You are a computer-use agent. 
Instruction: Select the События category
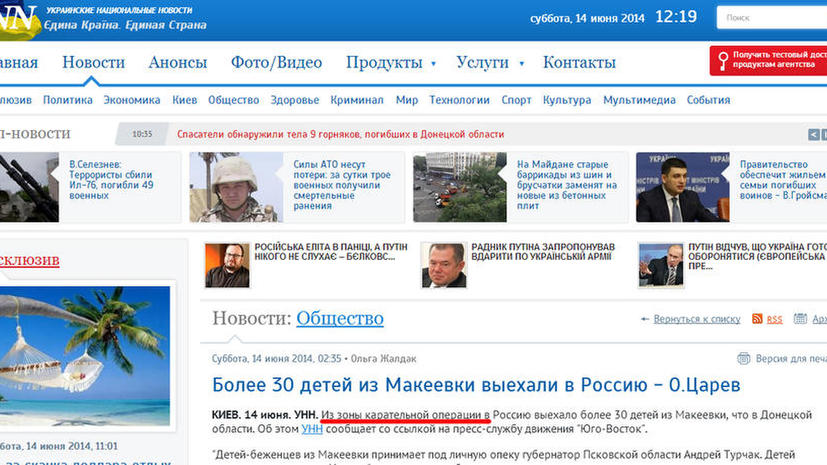point(708,100)
